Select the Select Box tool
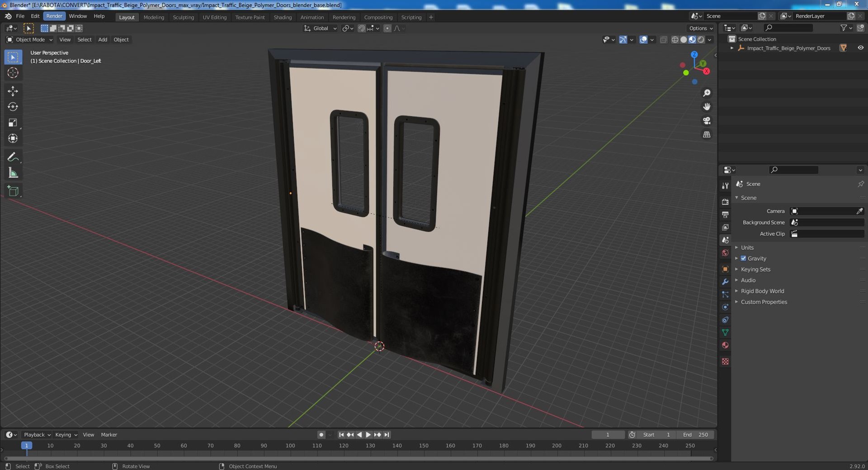This screenshot has height=470, width=868. pyautogui.click(x=13, y=57)
